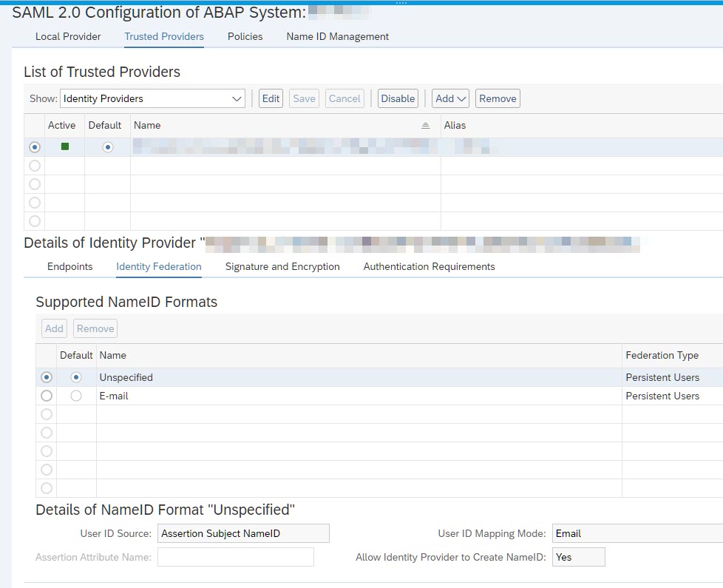This screenshot has width=723, height=588.
Task: Click the Assertion Attribute Name input field
Action: tap(236, 557)
